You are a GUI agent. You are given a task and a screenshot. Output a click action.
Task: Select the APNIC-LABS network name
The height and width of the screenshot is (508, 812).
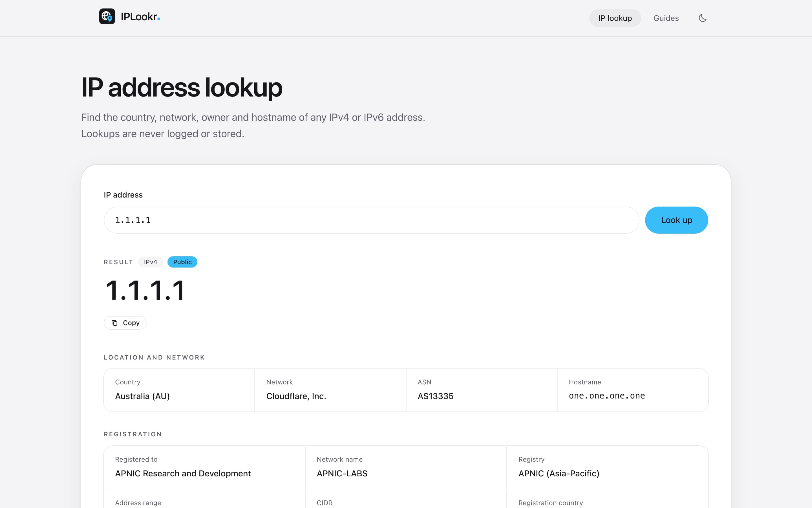click(342, 473)
